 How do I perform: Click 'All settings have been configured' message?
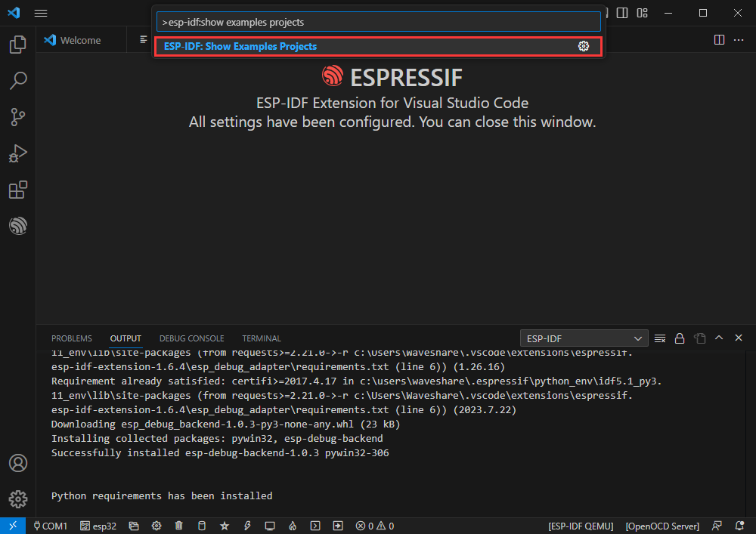(392, 122)
